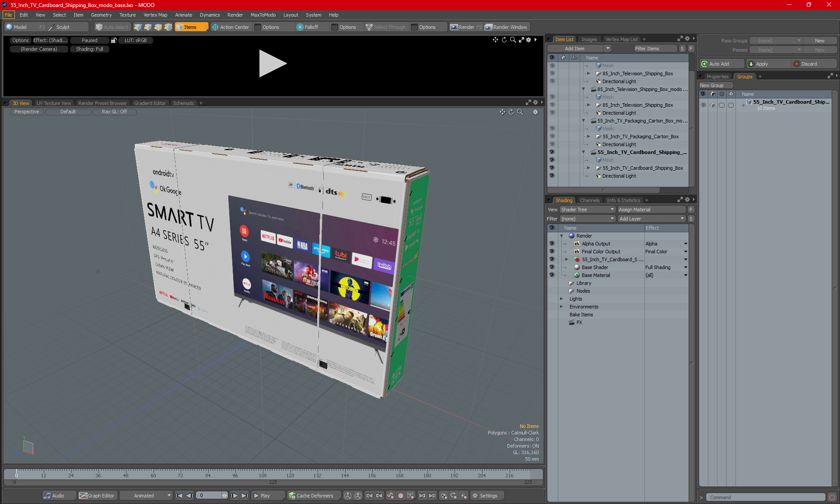This screenshot has height=504, width=840.
Task: Expand the Lights node in Shader Tree
Action: (x=562, y=299)
